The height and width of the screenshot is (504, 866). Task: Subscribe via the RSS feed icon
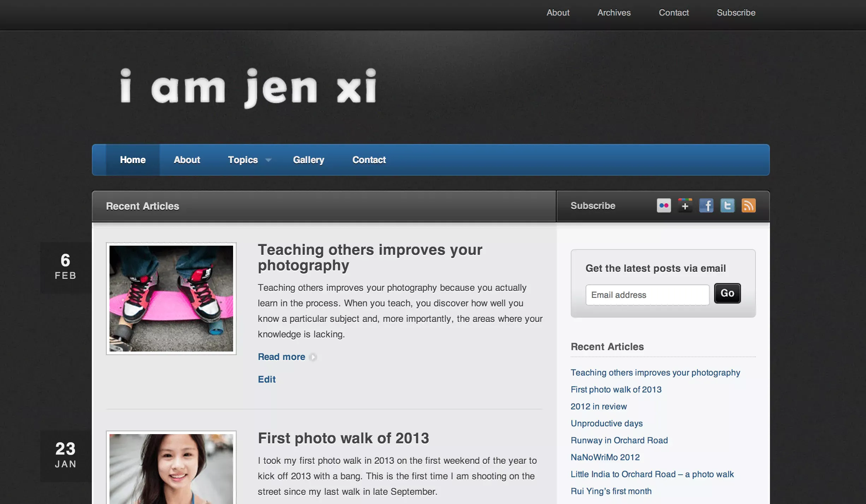point(749,205)
